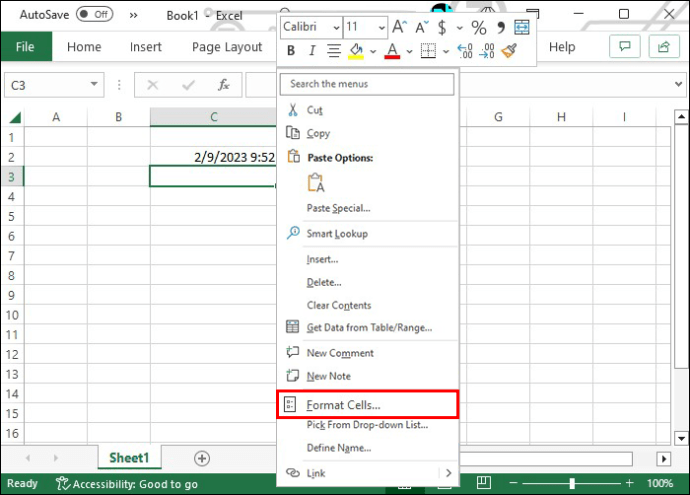Choose Format Cells... from context menu
Viewport: 690px width, 495px height.
coord(343,405)
